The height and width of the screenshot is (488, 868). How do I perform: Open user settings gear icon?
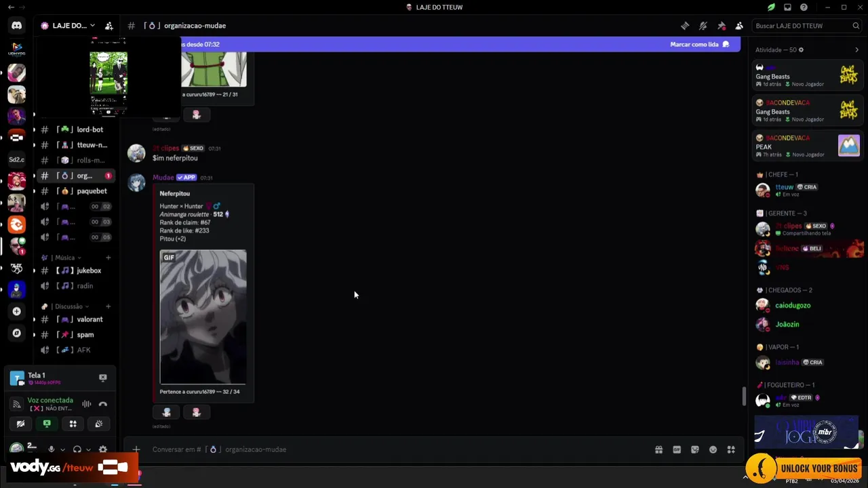[103, 449]
